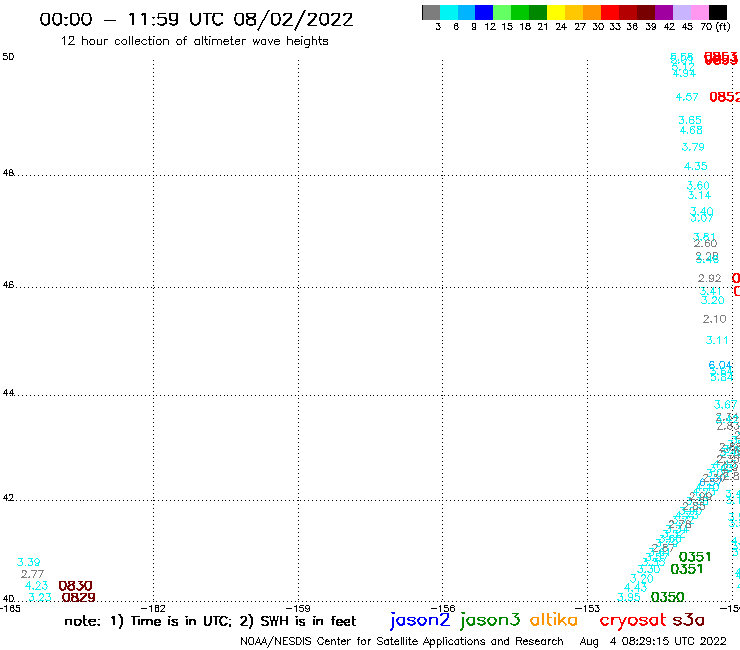This screenshot has height=650, width=740.
Task: Click the green 'jason3' satellite label
Action: pyautogui.click(x=489, y=620)
